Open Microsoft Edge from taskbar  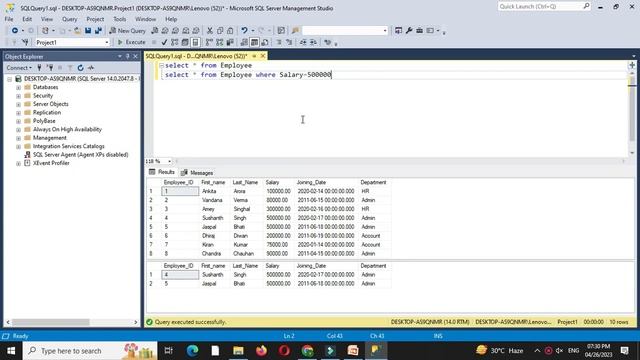(192, 351)
